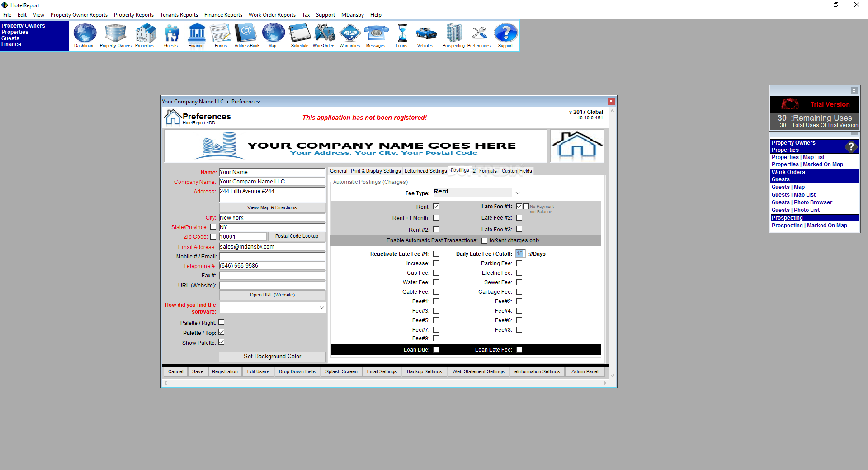Image resolution: width=868 pixels, height=470 pixels.
Task: Toggle the Late Fee #1 checkbox
Action: [519, 207]
